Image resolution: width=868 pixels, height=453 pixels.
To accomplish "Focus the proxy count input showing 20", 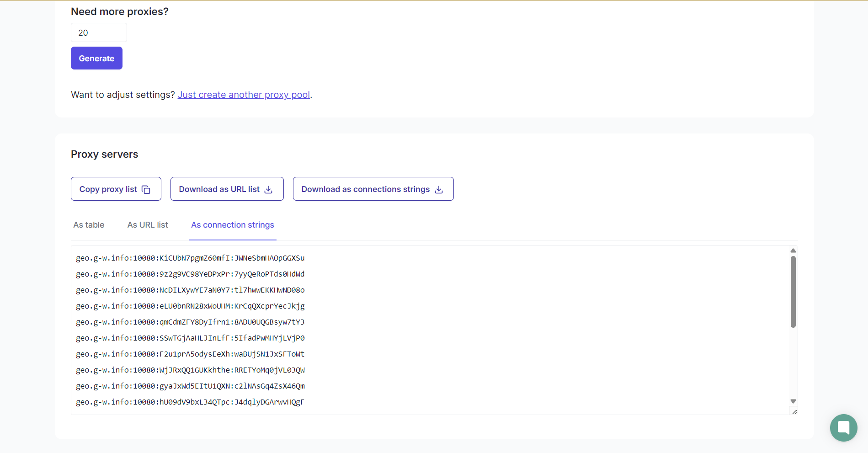I will (99, 32).
